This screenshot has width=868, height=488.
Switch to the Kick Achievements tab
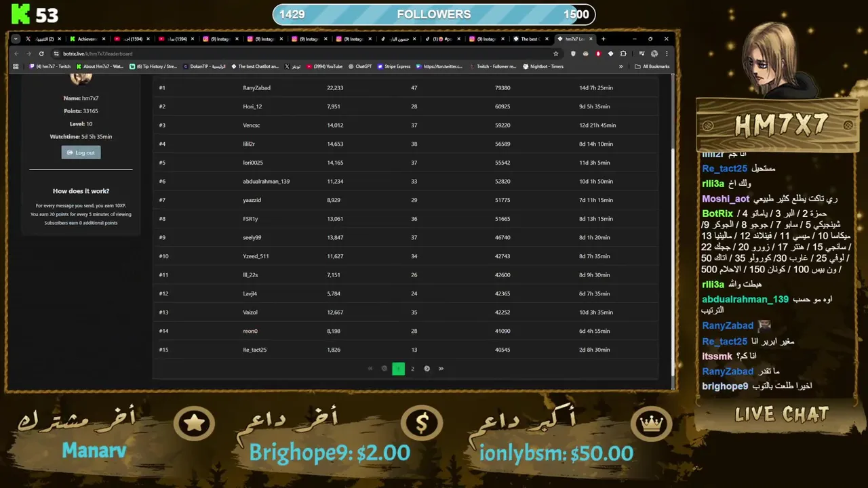tap(87, 39)
